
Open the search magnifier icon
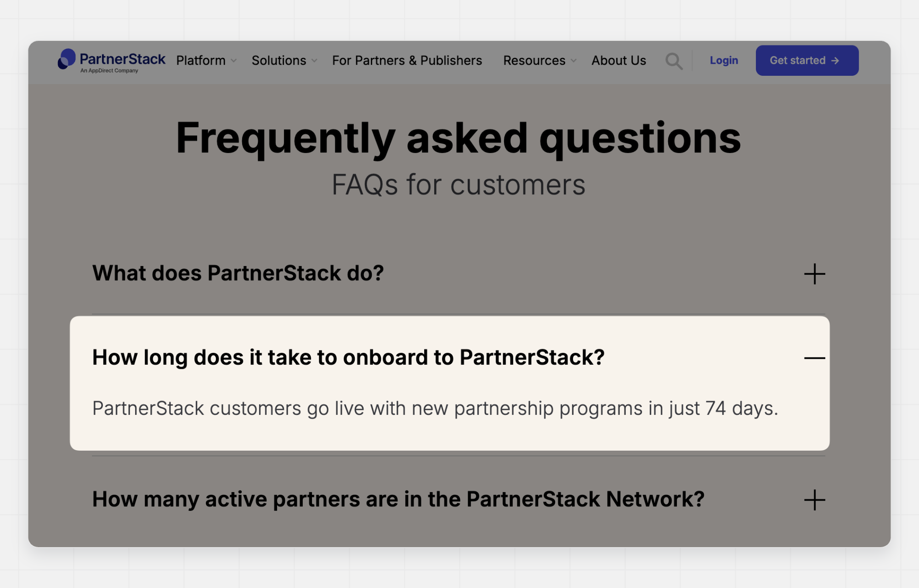(674, 61)
